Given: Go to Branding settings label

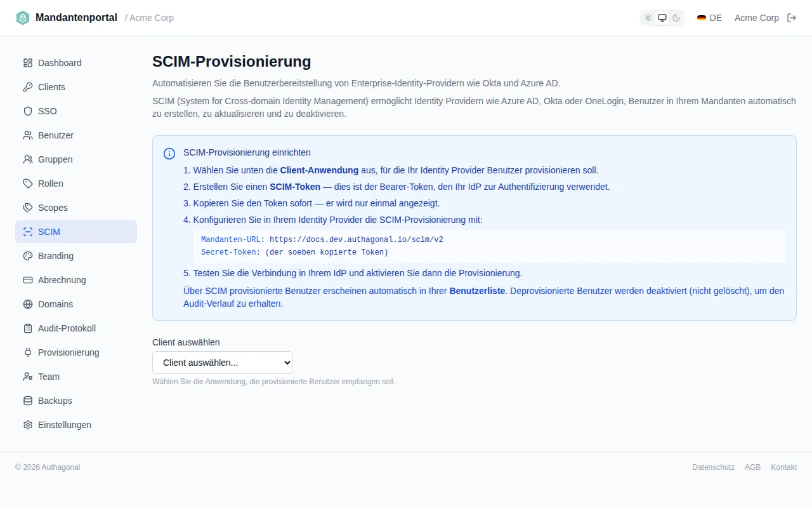Looking at the screenshot, I should tap(56, 256).
